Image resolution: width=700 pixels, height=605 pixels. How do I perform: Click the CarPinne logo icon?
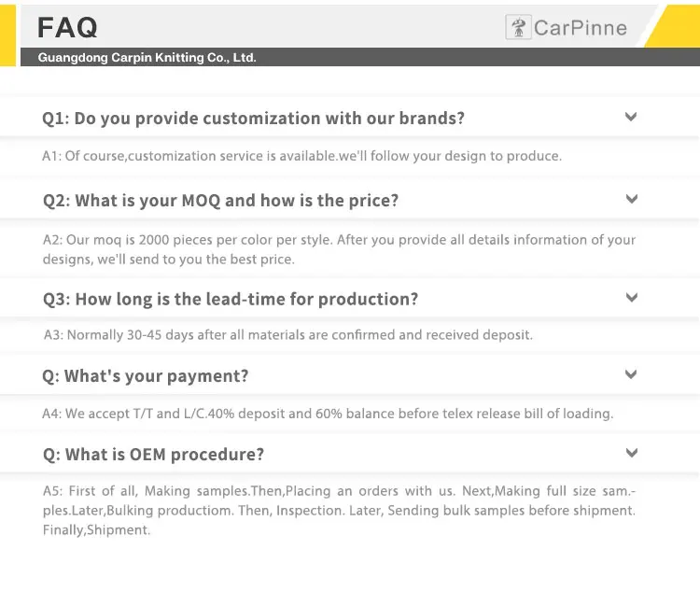[518, 27]
